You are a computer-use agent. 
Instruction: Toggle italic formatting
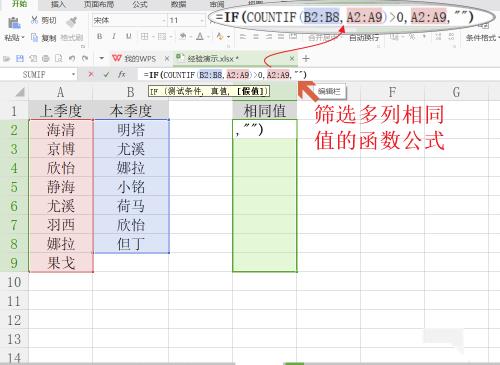point(114,36)
